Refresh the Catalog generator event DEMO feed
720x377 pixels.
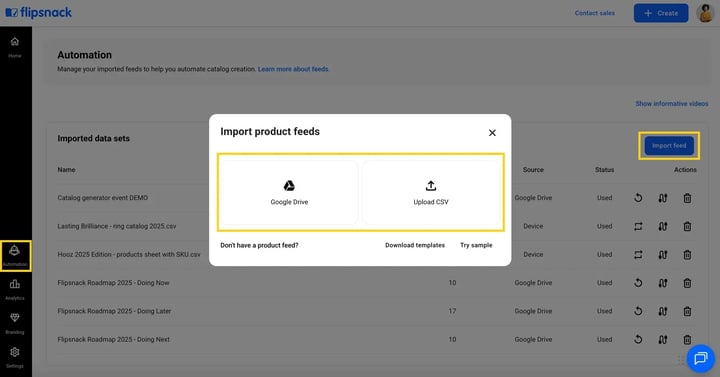(638, 198)
